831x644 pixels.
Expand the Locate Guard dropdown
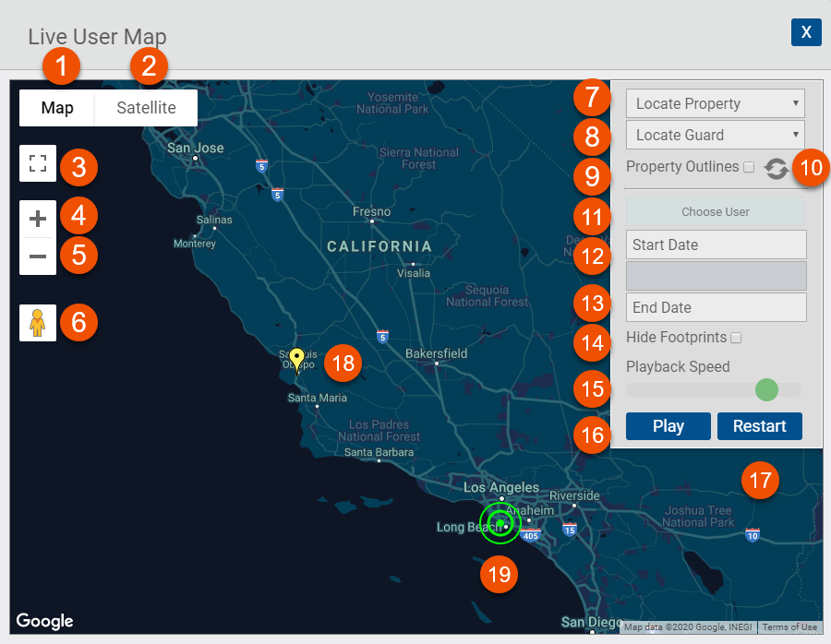pyautogui.click(x=716, y=135)
